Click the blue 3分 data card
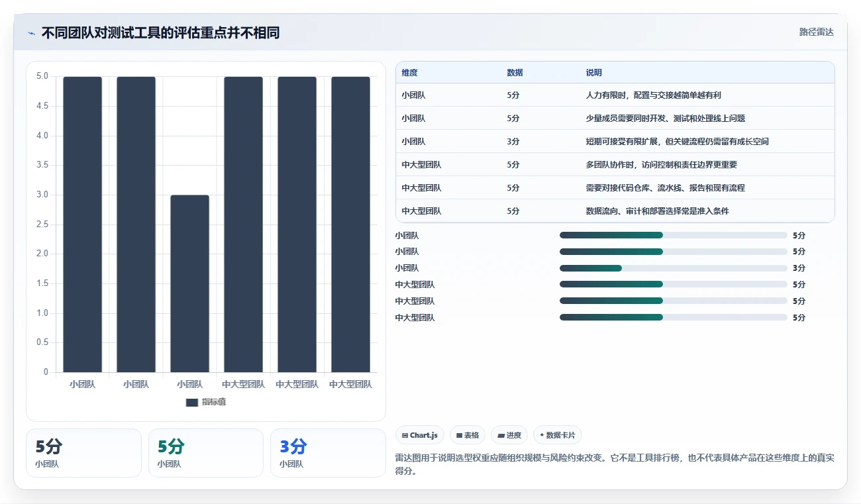The image size is (861, 504). tap(328, 453)
